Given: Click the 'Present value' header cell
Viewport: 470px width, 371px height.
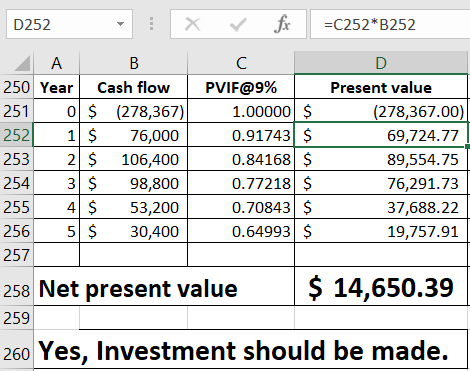Looking at the screenshot, I should coord(381,87).
